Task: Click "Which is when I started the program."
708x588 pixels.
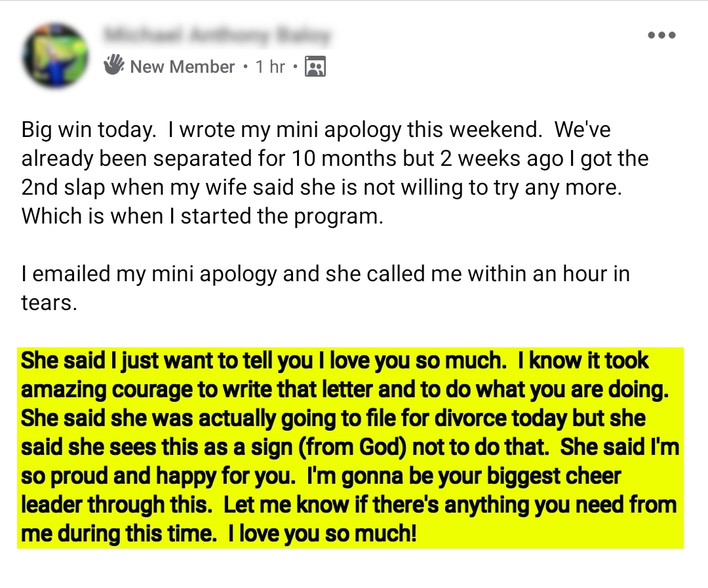Action: [202, 216]
